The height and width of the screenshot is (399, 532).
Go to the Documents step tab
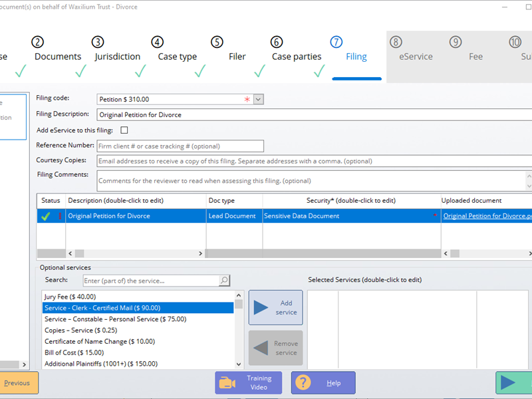click(x=58, y=57)
